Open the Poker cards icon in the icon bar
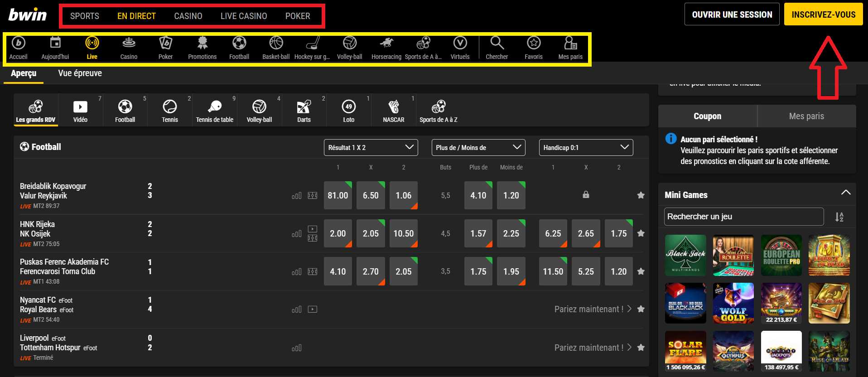The image size is (868, 377). click(x=165, y=48)
